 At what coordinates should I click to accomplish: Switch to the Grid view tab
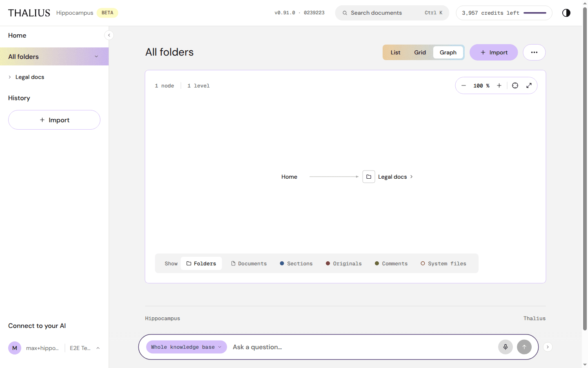click(420, 52)
